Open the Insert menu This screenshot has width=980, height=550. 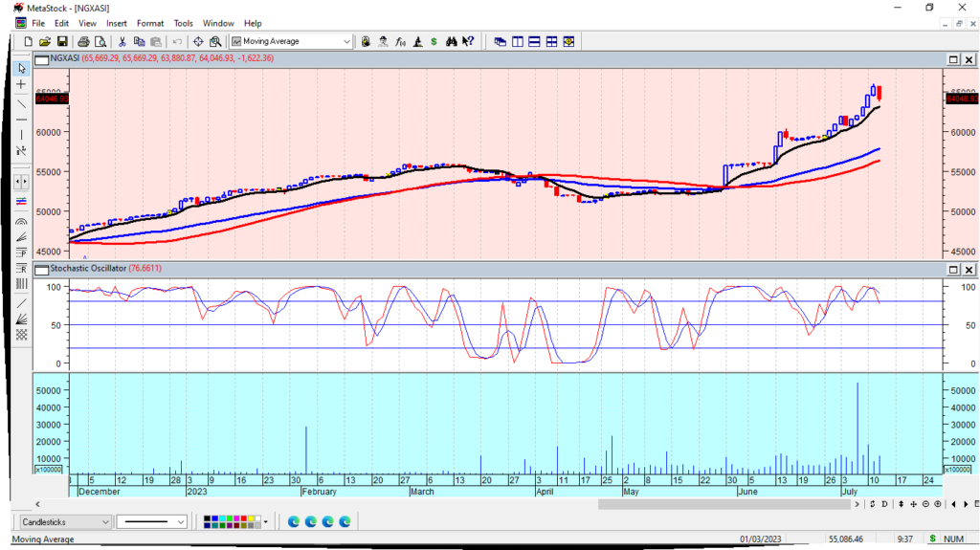[117, 23]
